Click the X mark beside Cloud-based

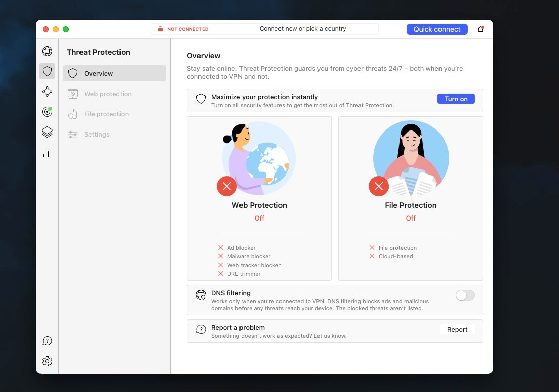372,256
